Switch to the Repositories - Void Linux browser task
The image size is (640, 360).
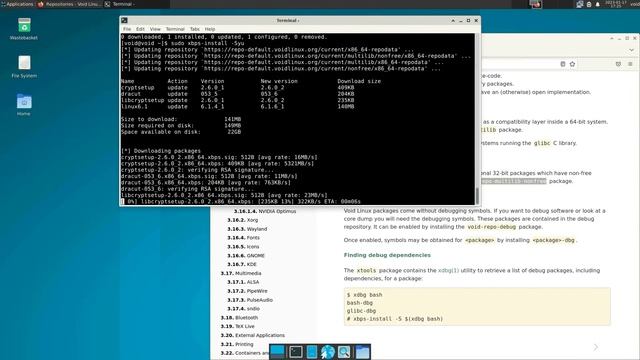[69, 4]
